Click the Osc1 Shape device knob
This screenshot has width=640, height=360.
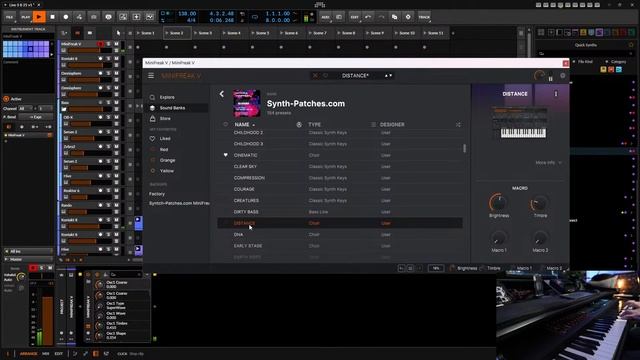pyautogui.click(x=100, y=336)
